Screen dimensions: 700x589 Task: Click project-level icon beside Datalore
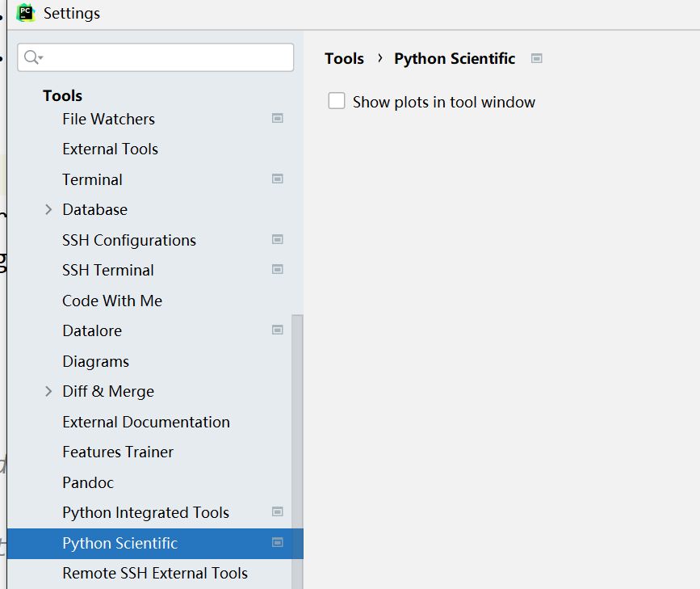277,330
